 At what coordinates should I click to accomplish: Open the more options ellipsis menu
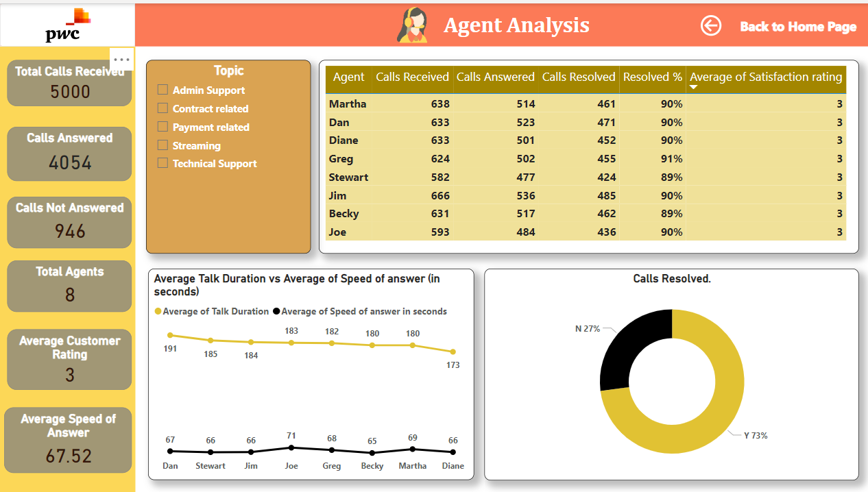pos(122,60)
